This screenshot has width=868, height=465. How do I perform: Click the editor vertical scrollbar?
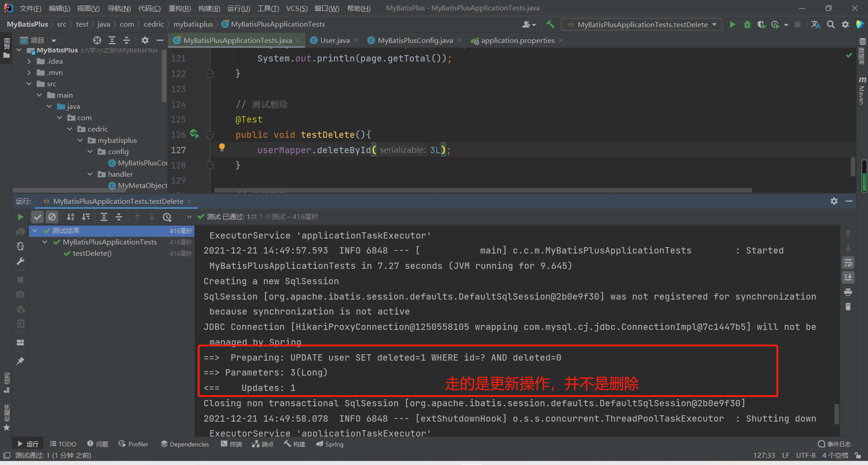pyautogui.click(x=853, y=166)
